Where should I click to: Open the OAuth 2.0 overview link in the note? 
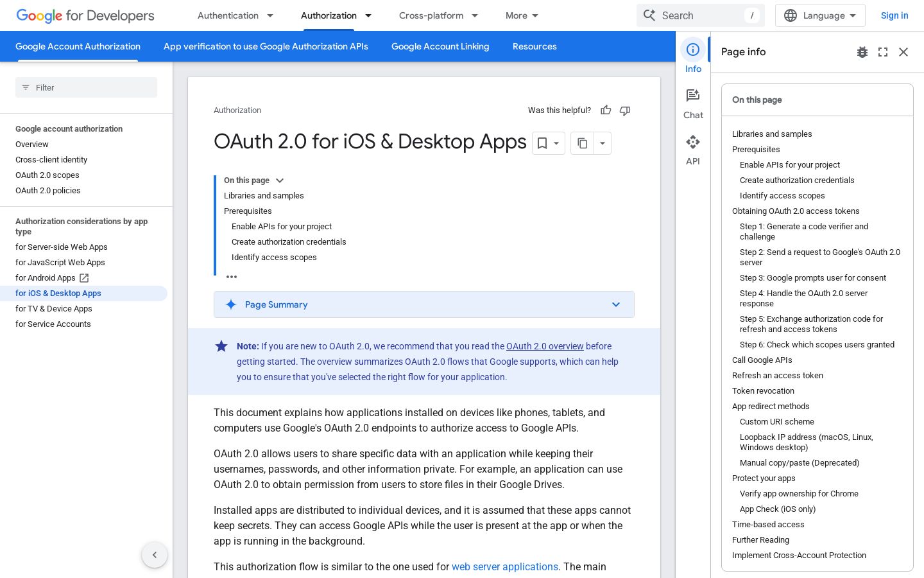(545, 346)
